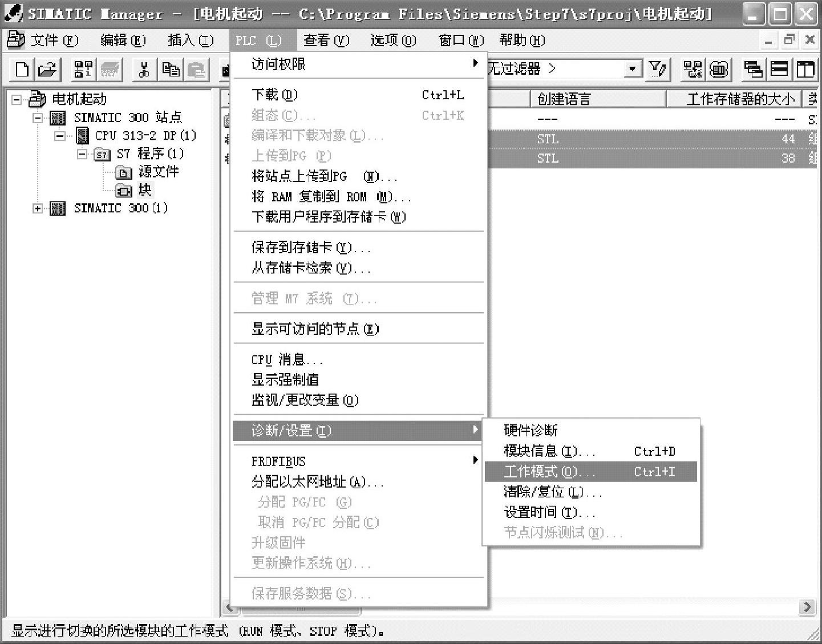
Task: Choose 从存储卡检索 menu entry
Action: point(358,268)
